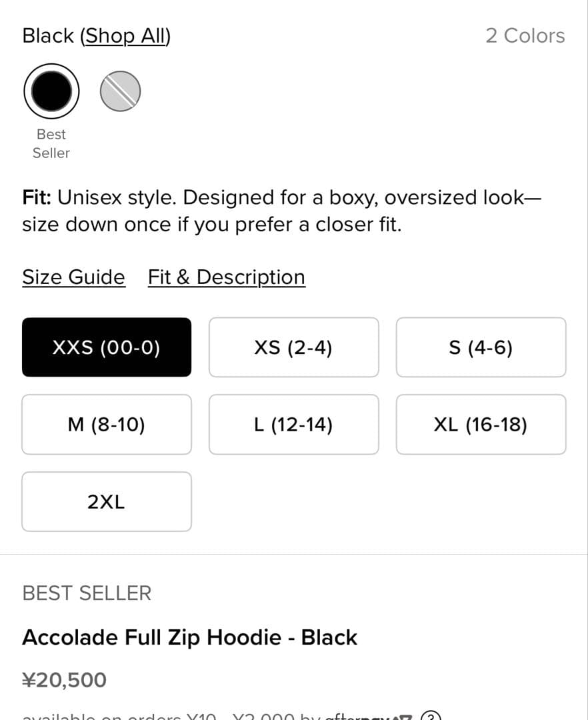Image resolution: width=588 pixels, height=720 pixels.
Task: Open Fit & Description details
Action: coord(227,277)
